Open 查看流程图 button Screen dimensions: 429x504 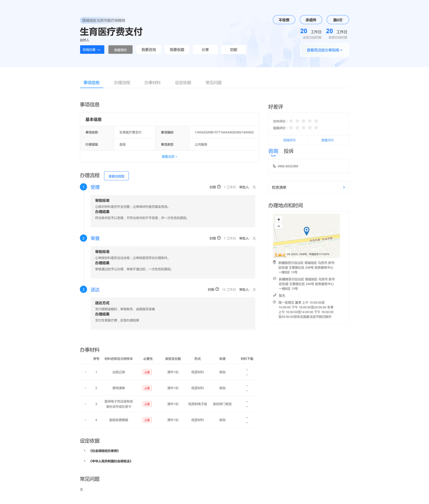click(x=116, y=176)
